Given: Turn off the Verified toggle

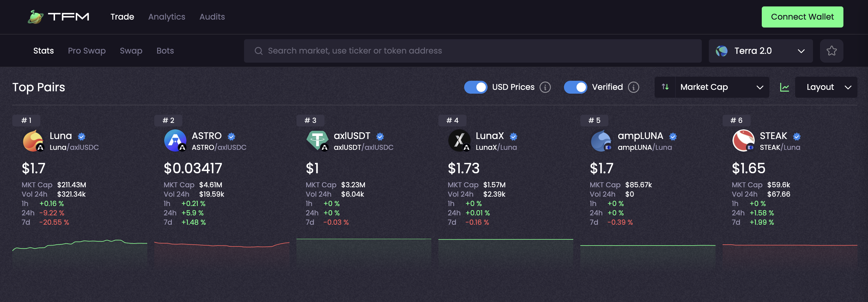Looking at the screenshot, I should (x=575, y=87).
